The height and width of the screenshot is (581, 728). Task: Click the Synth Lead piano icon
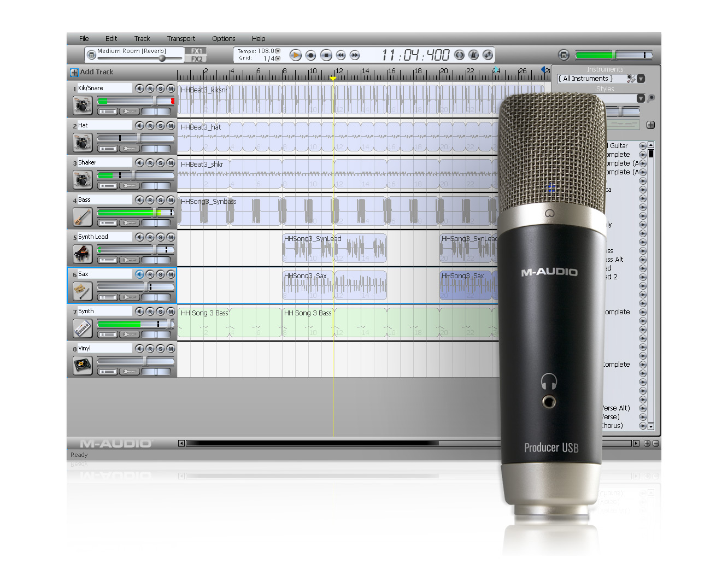[x=83, y=254]
